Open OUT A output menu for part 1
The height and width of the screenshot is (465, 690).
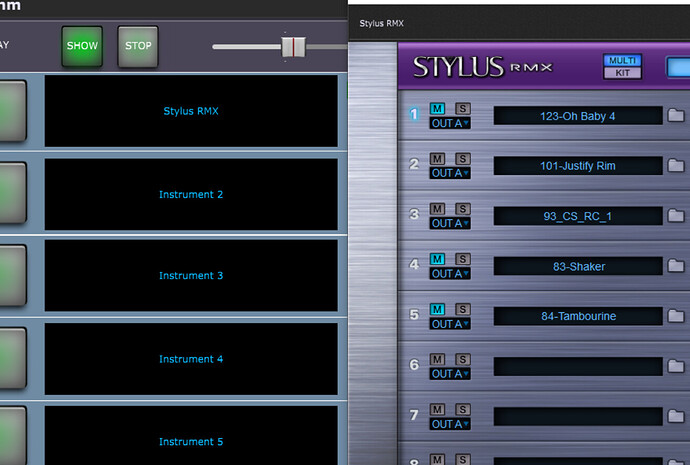pyautogui.click(x=450, y=123)
